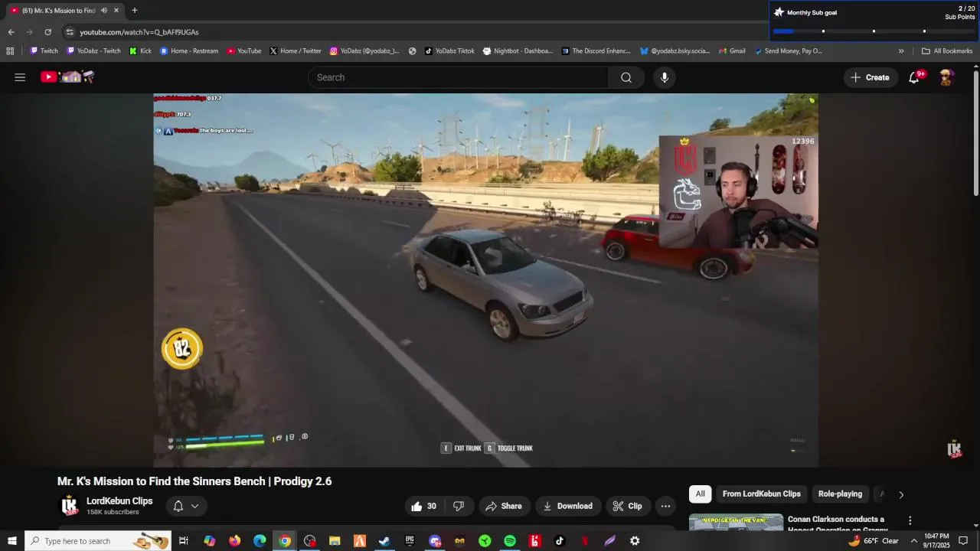
Task: Open the YoDabz Tiktok bookmark
Action: point(449,51)
